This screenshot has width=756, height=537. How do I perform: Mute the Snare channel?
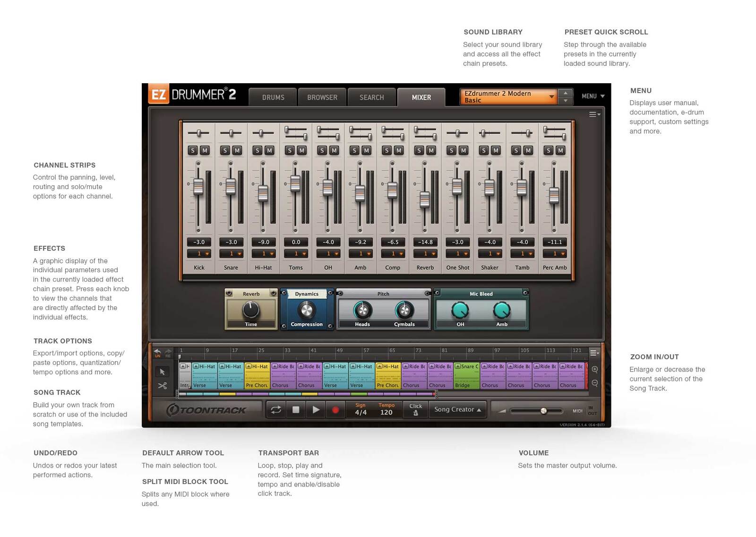point(237,150)
